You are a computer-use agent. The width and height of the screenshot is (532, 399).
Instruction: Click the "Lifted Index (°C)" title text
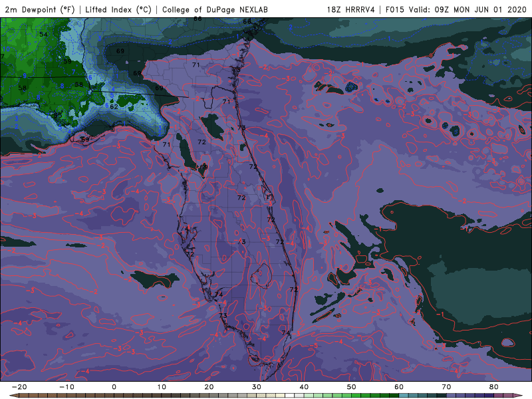tap(118, 10)
